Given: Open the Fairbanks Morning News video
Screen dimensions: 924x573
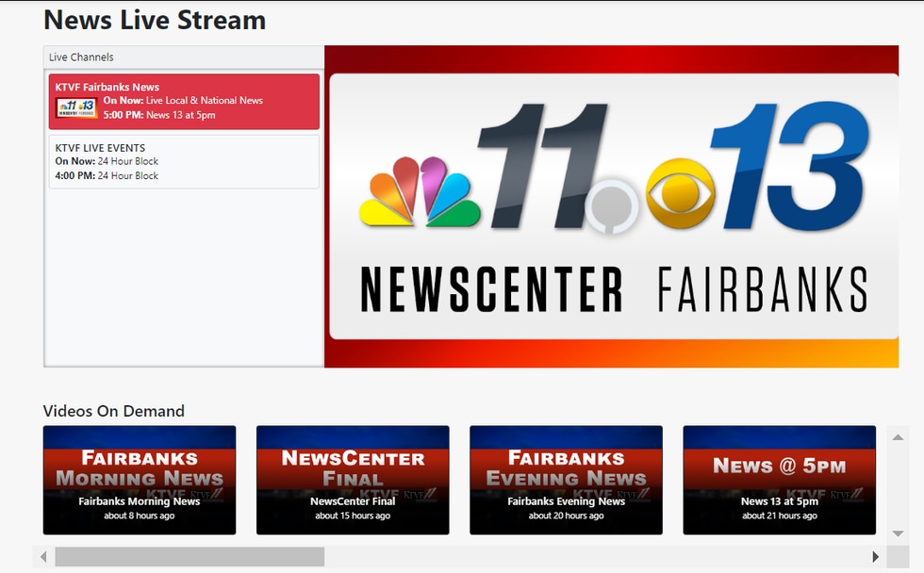Looking at the screenshot, I should [139, 481].
